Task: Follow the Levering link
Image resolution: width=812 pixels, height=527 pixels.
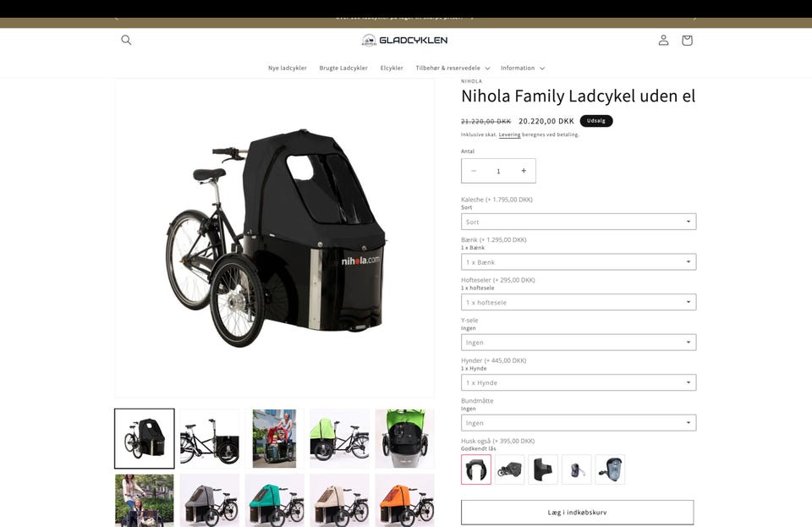Action: (x=509, y=134)
